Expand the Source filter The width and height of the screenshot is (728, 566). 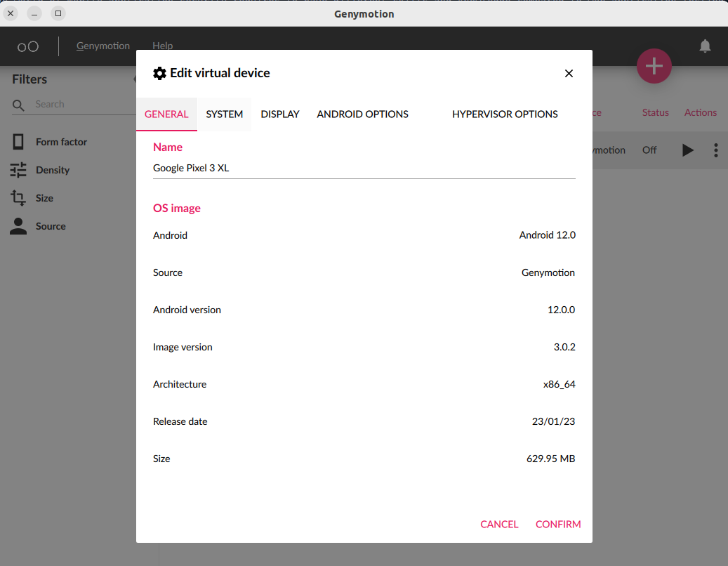pyautogui.click(x=51, y=226)
